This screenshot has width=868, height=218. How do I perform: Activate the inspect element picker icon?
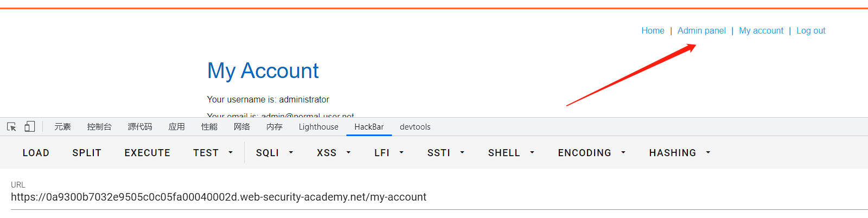pyautogui.click(x=11, y=127)
